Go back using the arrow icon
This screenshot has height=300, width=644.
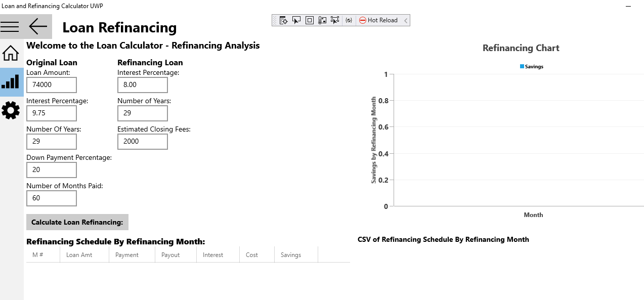pyautogui.click(x=38, y=26)
